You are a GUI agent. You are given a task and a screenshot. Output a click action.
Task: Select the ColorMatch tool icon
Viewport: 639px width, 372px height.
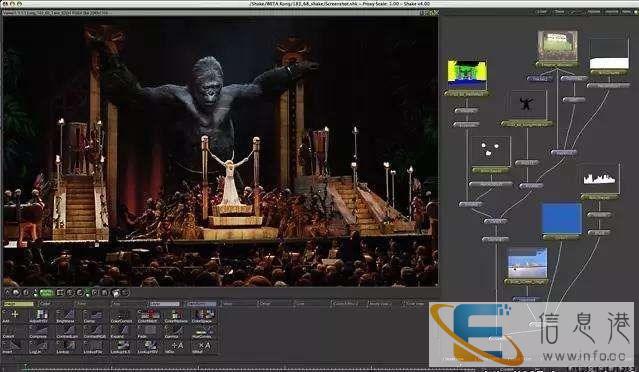pyautogui.click(x=148, y=315)
